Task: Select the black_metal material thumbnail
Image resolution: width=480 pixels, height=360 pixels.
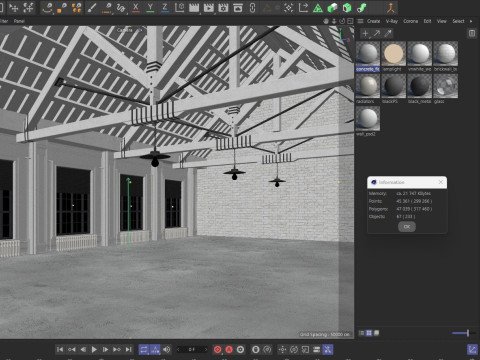Action: point(420,86)
